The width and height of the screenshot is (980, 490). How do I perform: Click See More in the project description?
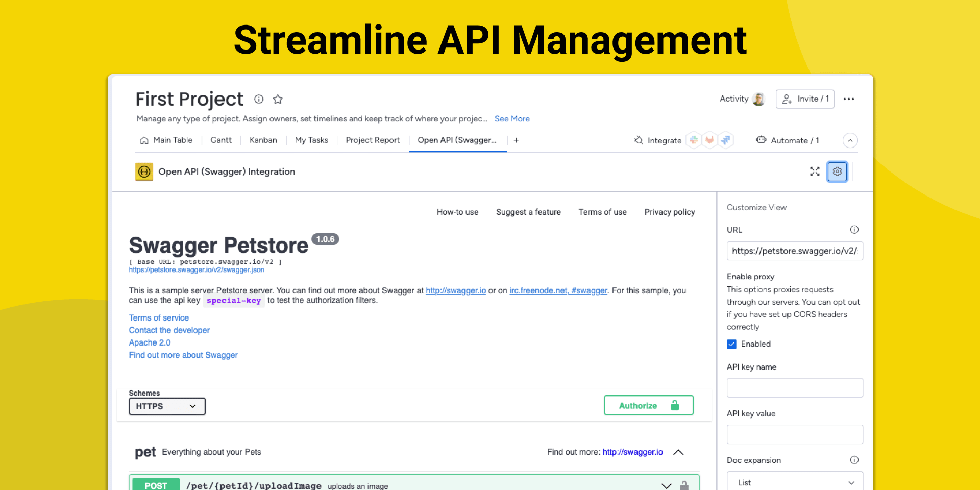tap(512, 119)
